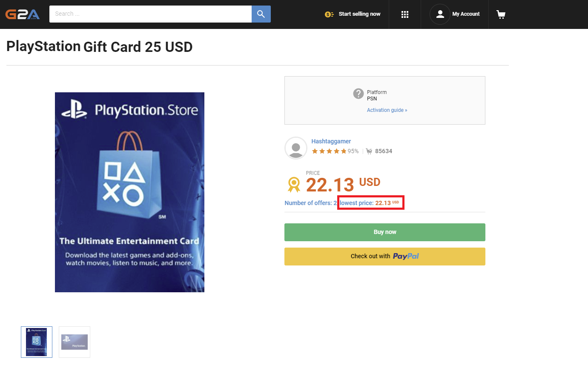
Task: Click the platform question mark icon
Action: pyautogui.click(x=359, y=94)
